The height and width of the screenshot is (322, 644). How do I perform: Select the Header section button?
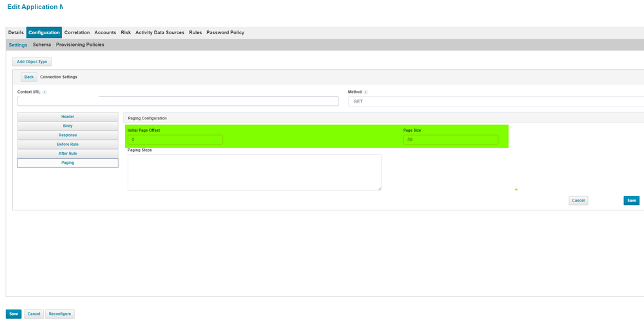(68, 117)
